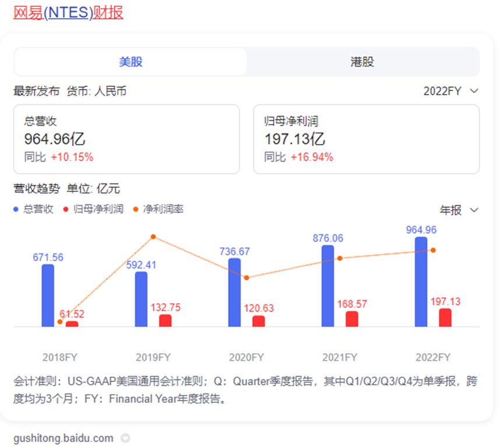
Task: Click the 2018FY blue revenue bar
Action: click(x=48, y=296)
